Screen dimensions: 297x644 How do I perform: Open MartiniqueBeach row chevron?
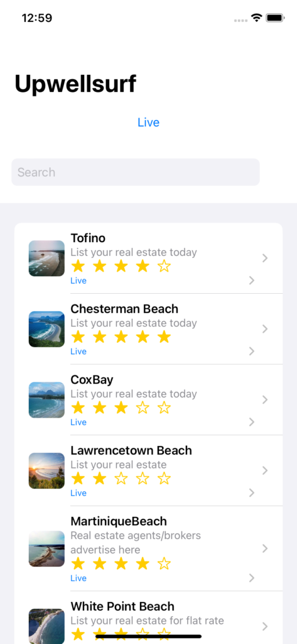click(265, 548)
